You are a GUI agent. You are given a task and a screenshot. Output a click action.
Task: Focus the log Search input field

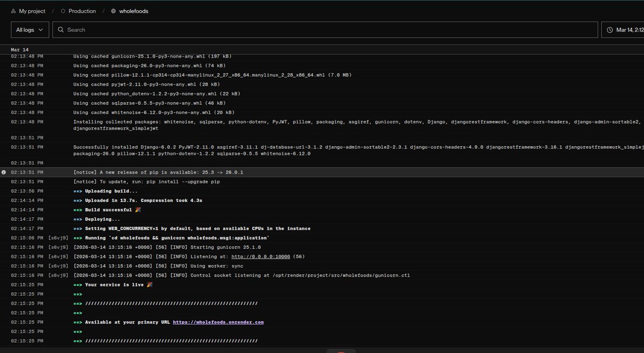tap(325, 30)
